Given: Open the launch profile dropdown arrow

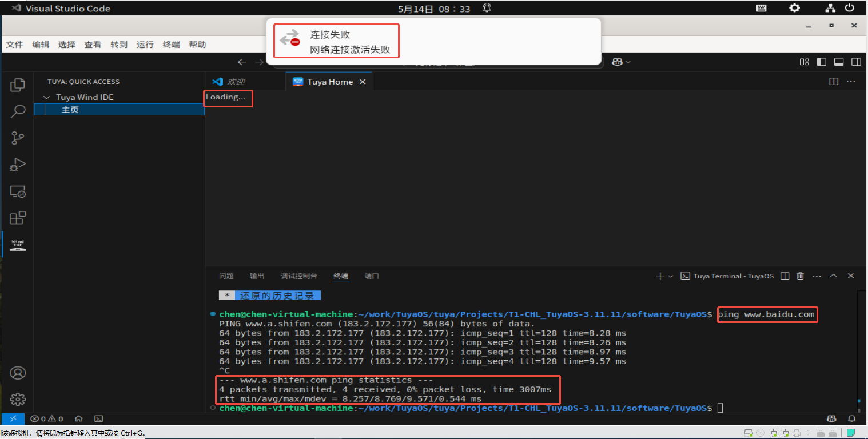Looking at the screenshot, I should point(671,276).
